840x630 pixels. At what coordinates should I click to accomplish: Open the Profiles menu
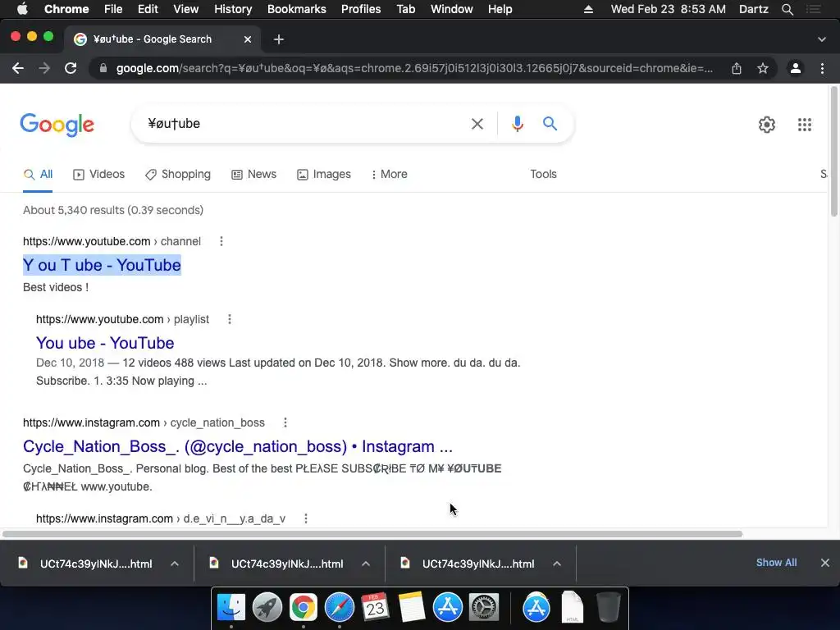pos(361,9)
